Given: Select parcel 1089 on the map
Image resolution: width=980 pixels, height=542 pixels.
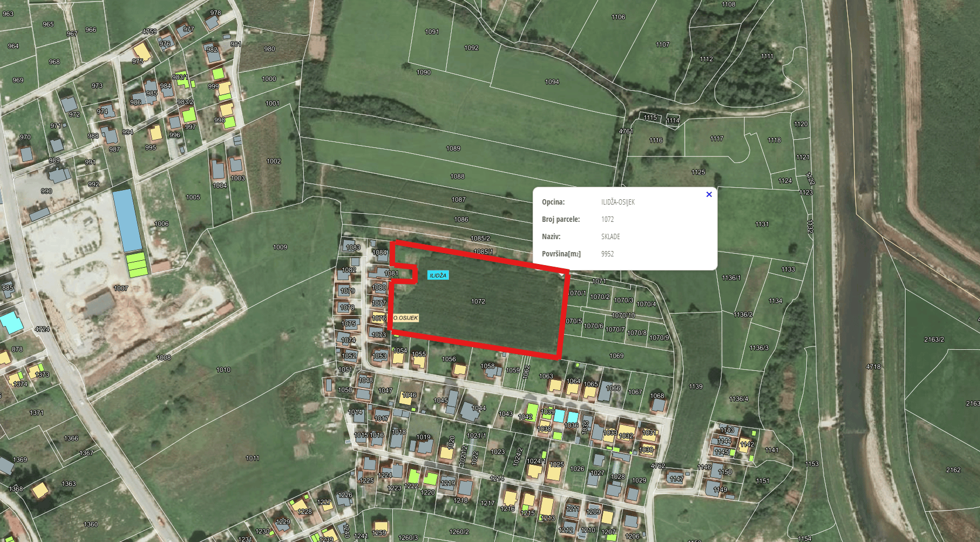Looking at the screenshot, I should [453, 148].
